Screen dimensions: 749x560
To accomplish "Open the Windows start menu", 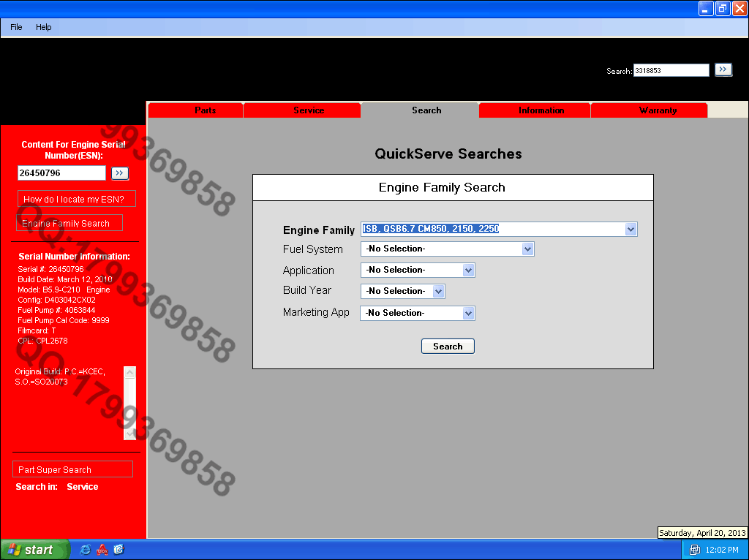I will tap(34, 550).
